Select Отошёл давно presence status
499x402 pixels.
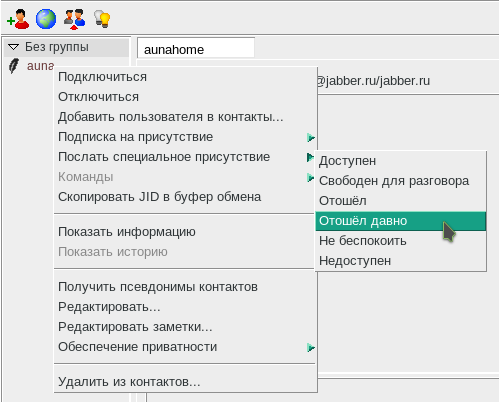(401, 221)
